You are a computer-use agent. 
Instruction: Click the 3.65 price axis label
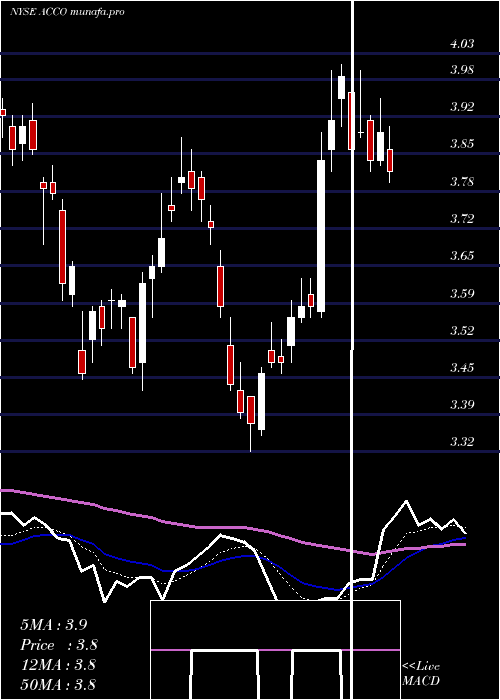click(462, 256)
